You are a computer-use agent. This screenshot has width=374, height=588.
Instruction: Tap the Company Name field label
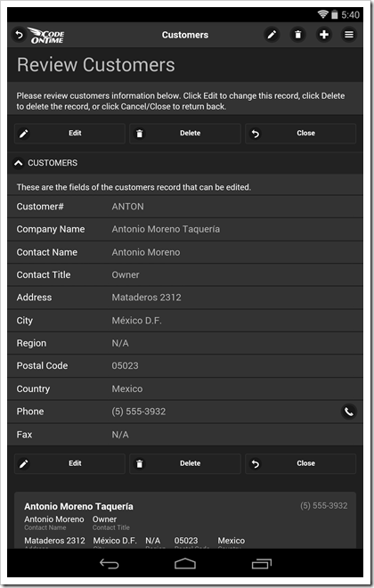51,229
